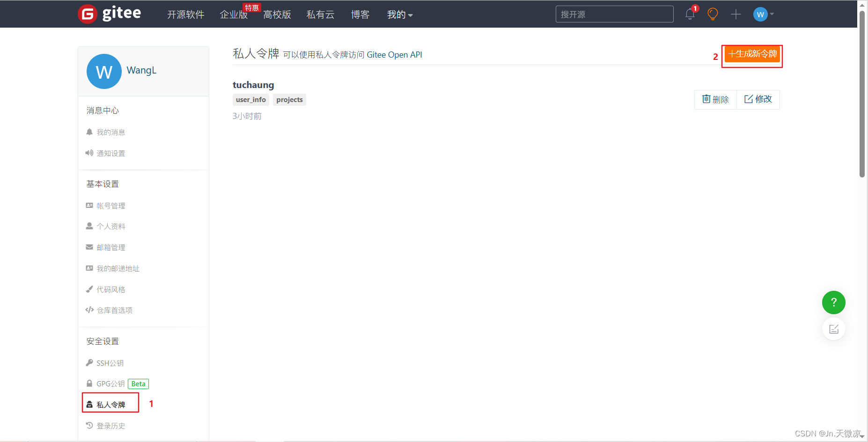Image resolution: width=868 pixels, height=442 pixels.
Task: Open 登录历史 in the sidebar
Action: 110,425
